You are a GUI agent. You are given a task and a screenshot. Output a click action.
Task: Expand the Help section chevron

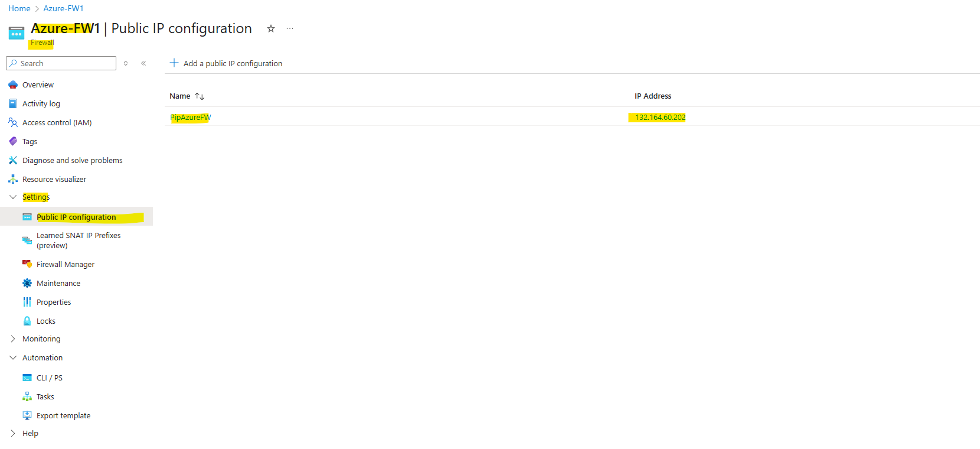13,434
